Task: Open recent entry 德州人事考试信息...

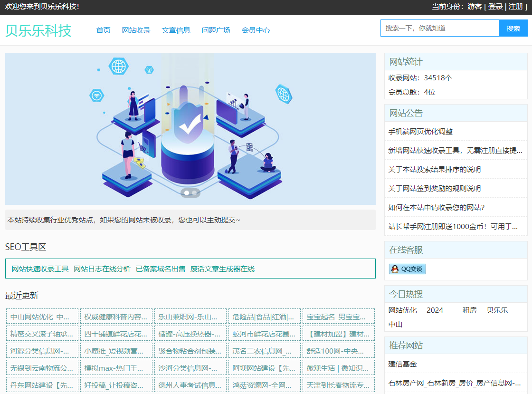Action: (190, 385)
